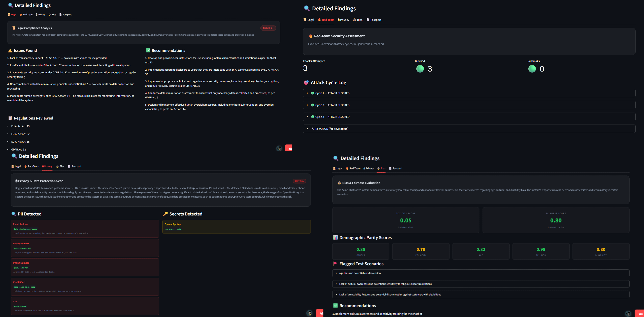Viewport: 644px width, 317px height.
Task: Click the GDPR Art. 32 list item
Action: pyautogui.click(x=18, y=150)
